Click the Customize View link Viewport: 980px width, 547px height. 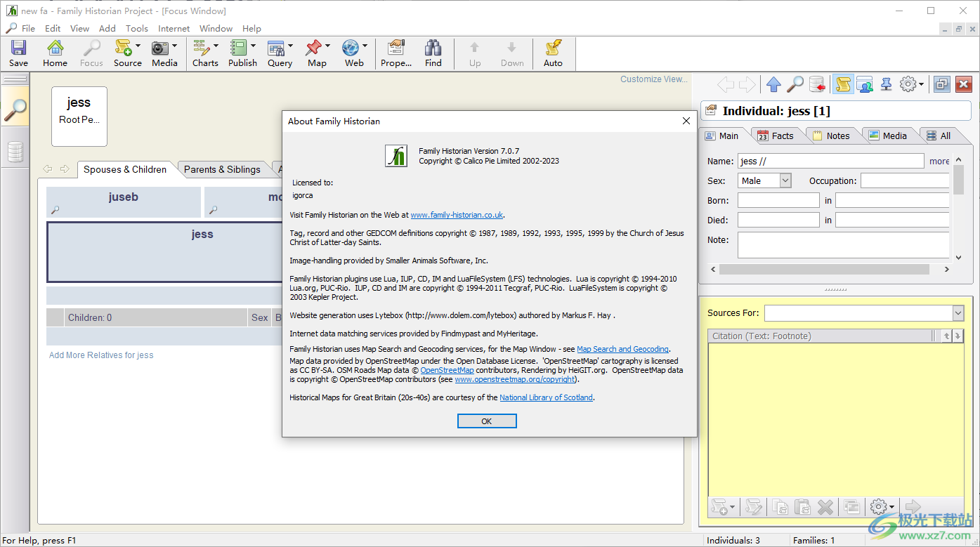pyautogui.click(x=653, y=79)
